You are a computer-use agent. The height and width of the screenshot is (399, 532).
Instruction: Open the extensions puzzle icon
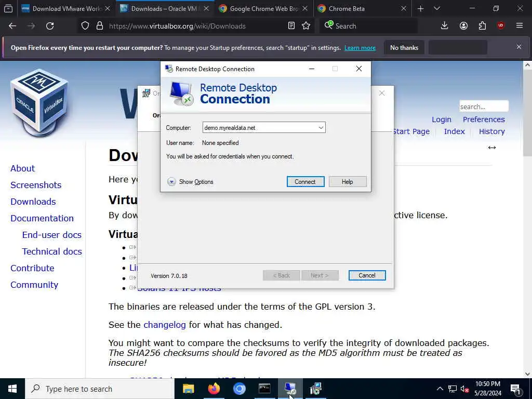click(482, 26)
